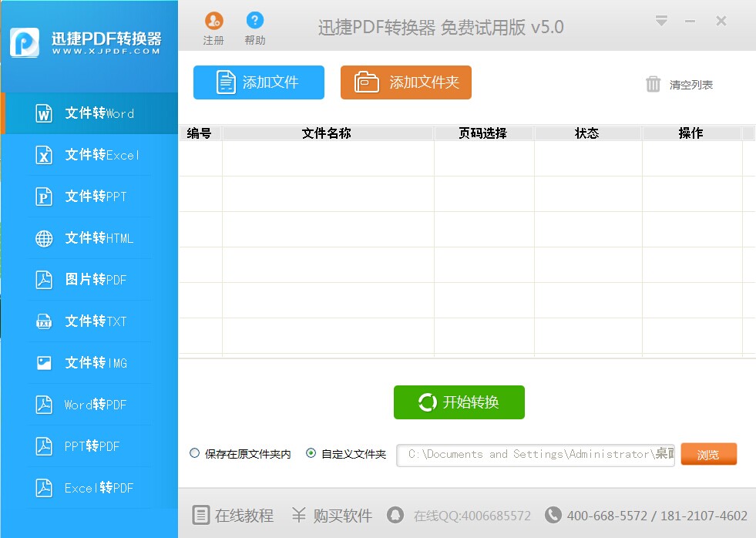Clear the file list with 清空列表
Viewport: 756px width, 538px height.
(x=680, y=86)
